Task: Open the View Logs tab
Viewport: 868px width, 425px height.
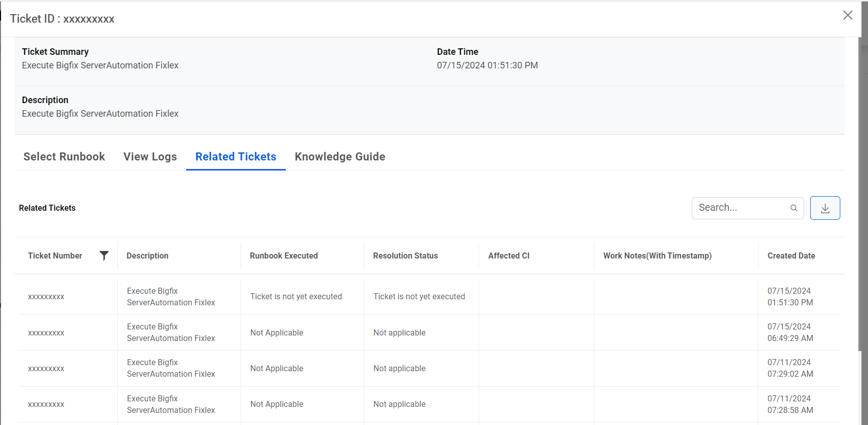Action: coord(150,157)
